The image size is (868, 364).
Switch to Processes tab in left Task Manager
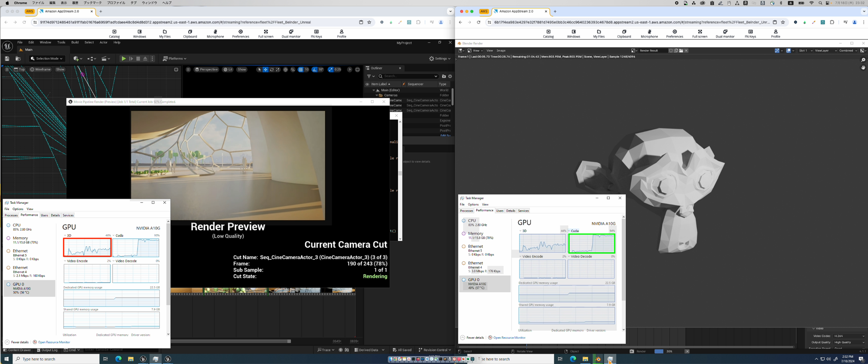(x=11, y=215)
